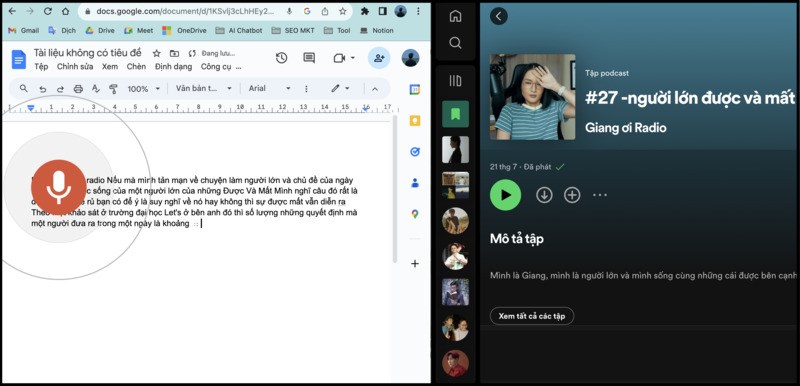Open the browser home page icon
The width and height of the screenshot is (800, 386).
(65, 11)
